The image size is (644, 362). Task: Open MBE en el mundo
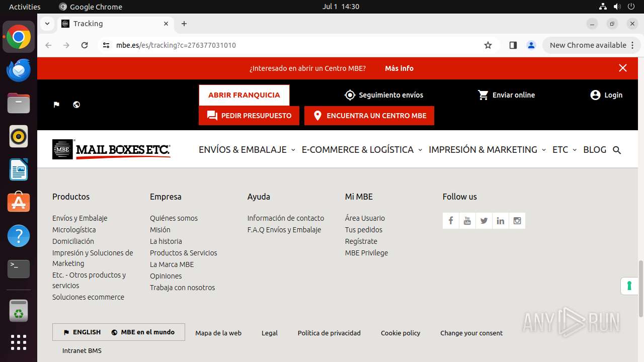(143, 332)
